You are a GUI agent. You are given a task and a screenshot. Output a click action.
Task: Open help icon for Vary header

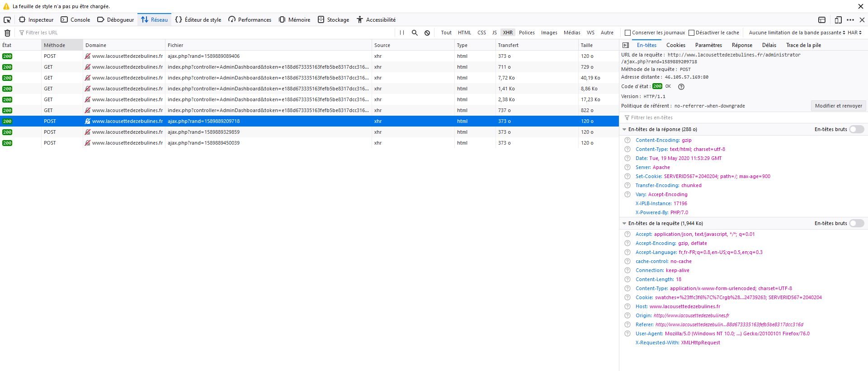[x=627, y=194]
